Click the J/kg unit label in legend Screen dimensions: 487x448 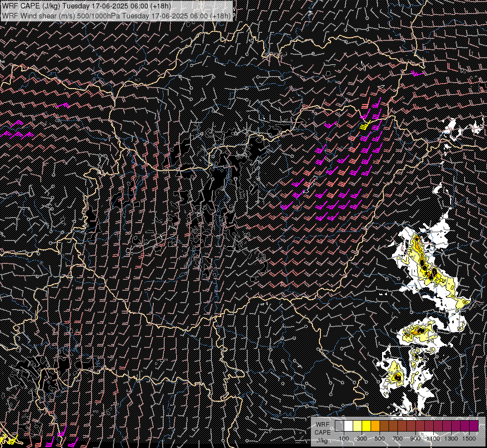pos(322,440)
